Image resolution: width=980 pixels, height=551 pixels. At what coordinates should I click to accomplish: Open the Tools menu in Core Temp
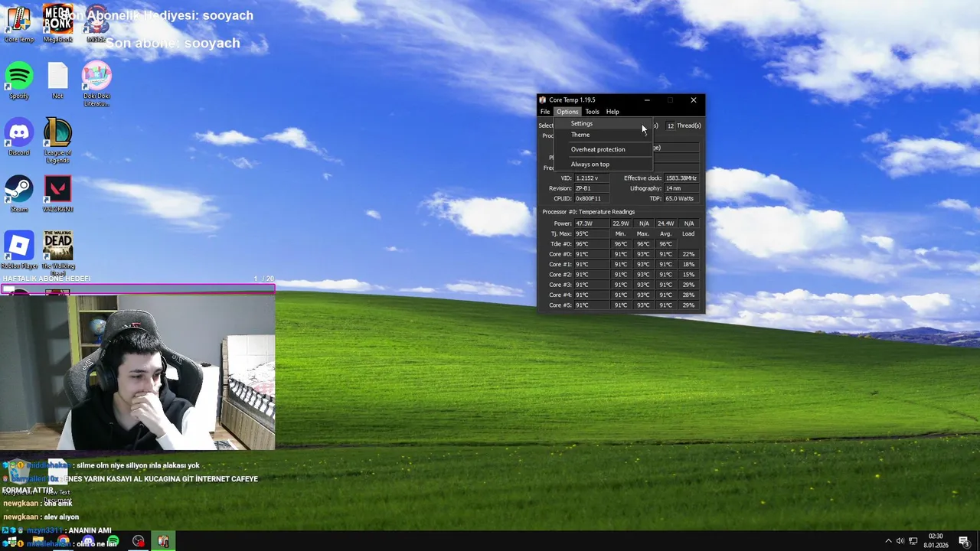click(593, 112)
